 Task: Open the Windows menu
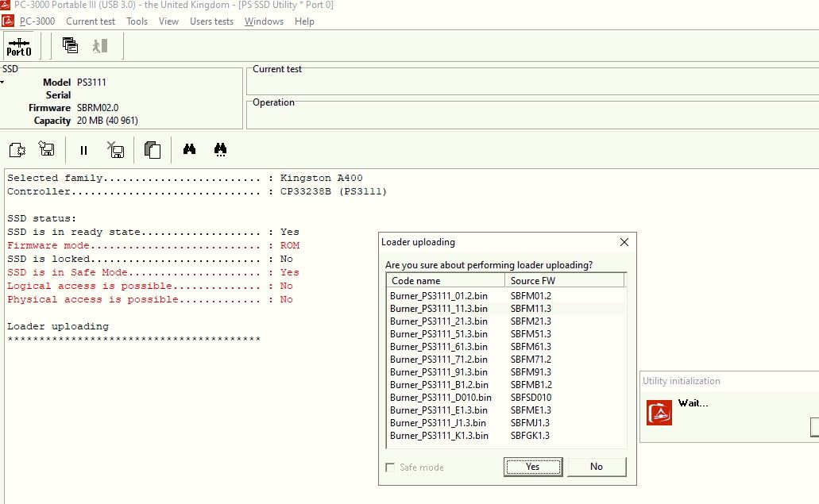tap(264, 21)
